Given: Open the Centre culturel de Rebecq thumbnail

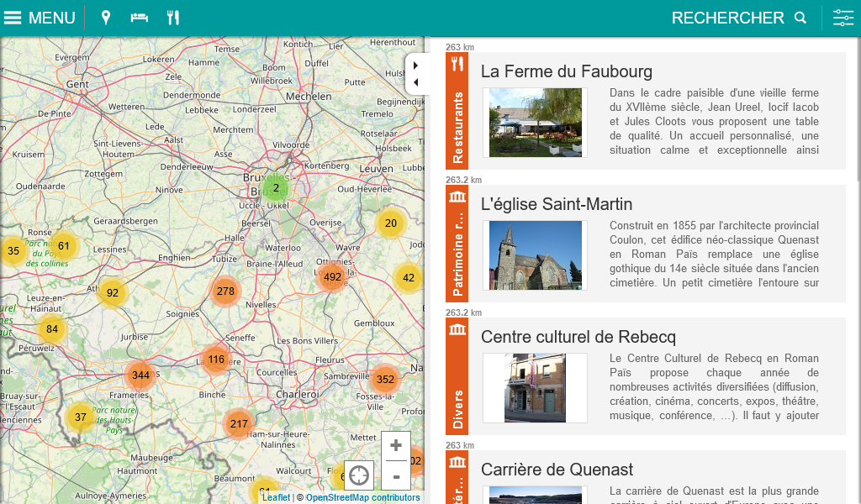Looking at the screenshot, I should coord(536,388).
